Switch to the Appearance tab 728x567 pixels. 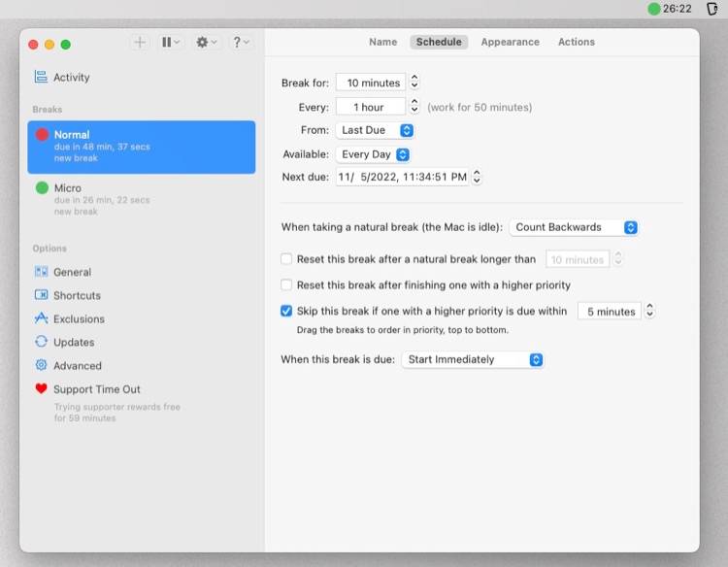pyautogui.click(x=510, y=42)
